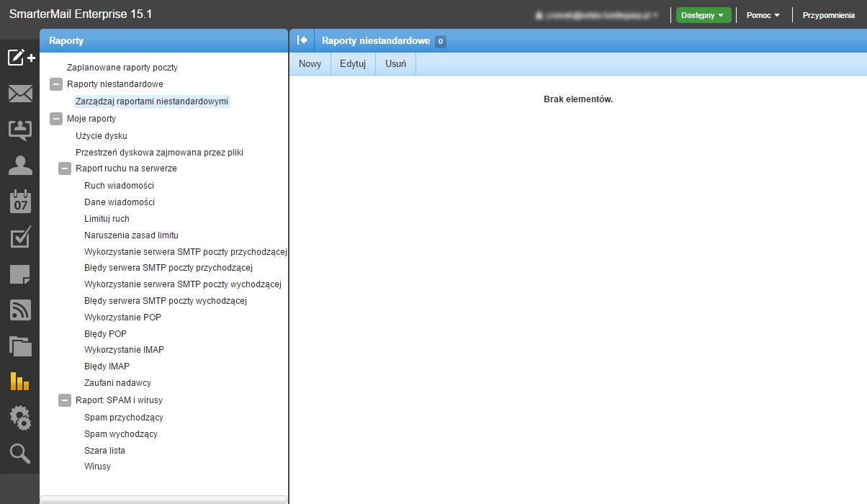Select Wykorzystanie serwera SMTP poczty wychodzącej

coord(183,284)
